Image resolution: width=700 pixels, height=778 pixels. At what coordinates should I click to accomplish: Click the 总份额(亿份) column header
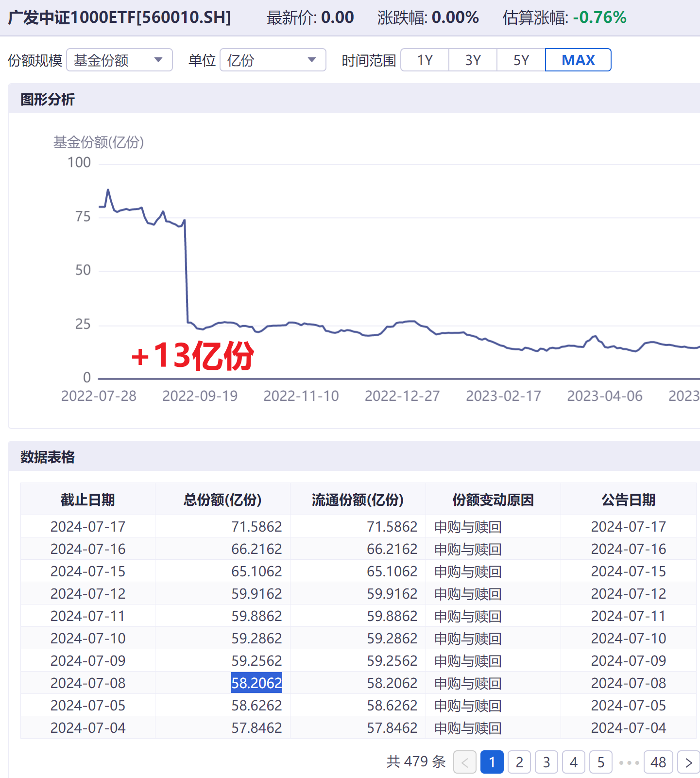pyautogui.click(x=222, y=500)
